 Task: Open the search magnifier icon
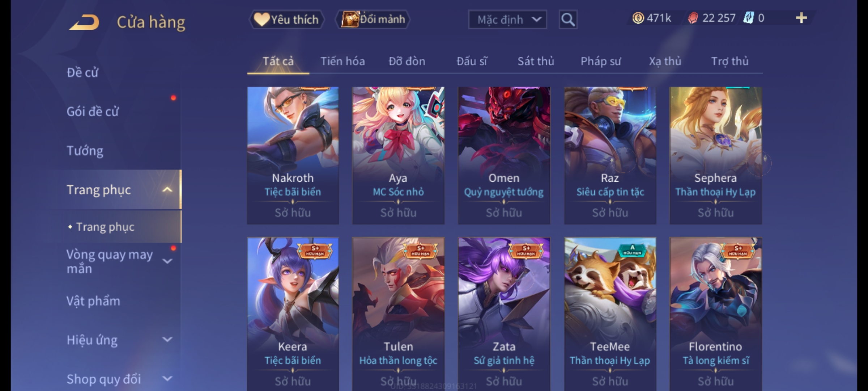[568, 20]
